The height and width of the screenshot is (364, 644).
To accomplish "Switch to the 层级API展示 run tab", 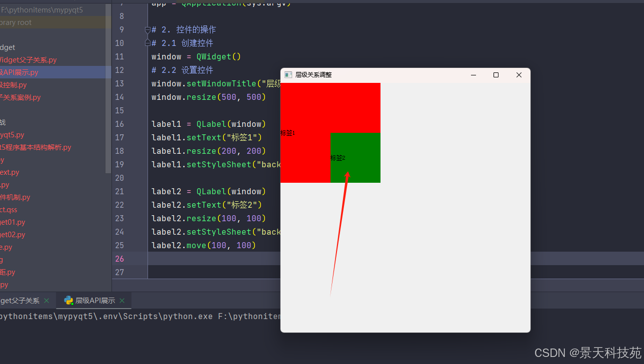I will tap(95, 301).
